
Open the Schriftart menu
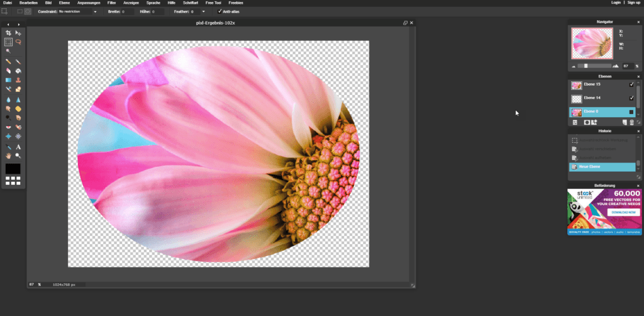(191, 3)
